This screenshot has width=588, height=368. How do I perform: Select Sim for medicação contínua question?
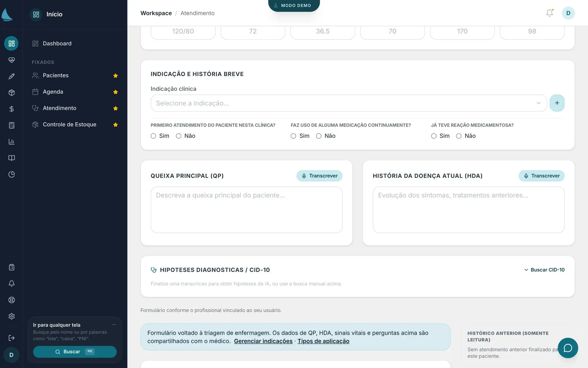click(293, 136)
